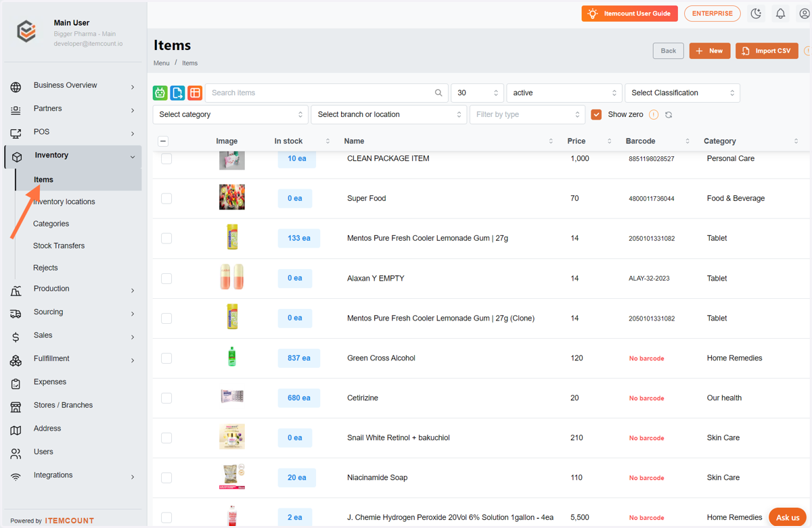The height and width of the screenshot is (528, 812).
Task: Click the Users people icon
Action: click(16, 453)
